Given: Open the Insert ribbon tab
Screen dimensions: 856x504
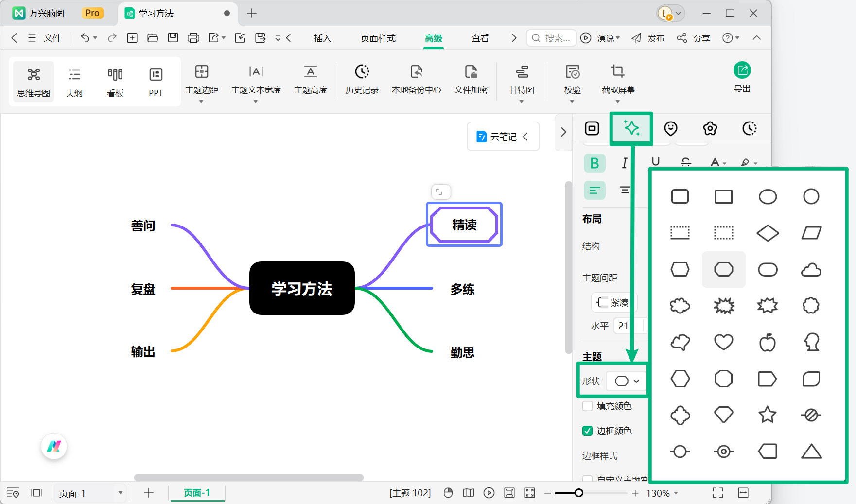Looking at the screenshot, I should pyautogui.click(x=322, y=38).
